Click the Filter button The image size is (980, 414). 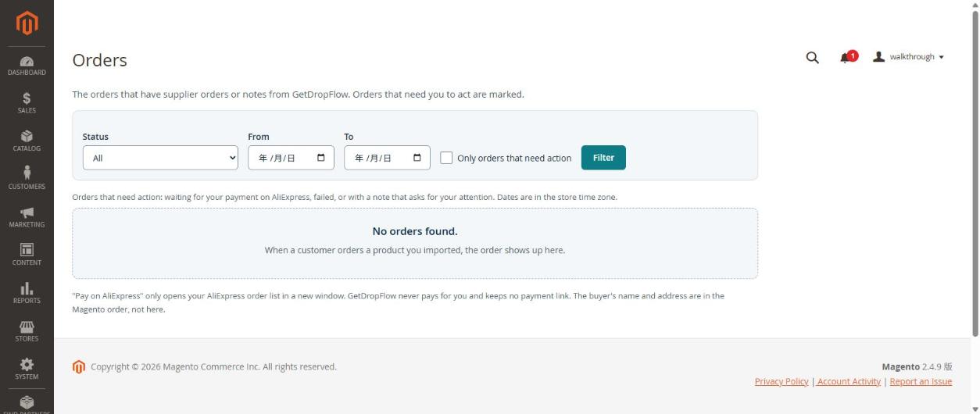603,158
